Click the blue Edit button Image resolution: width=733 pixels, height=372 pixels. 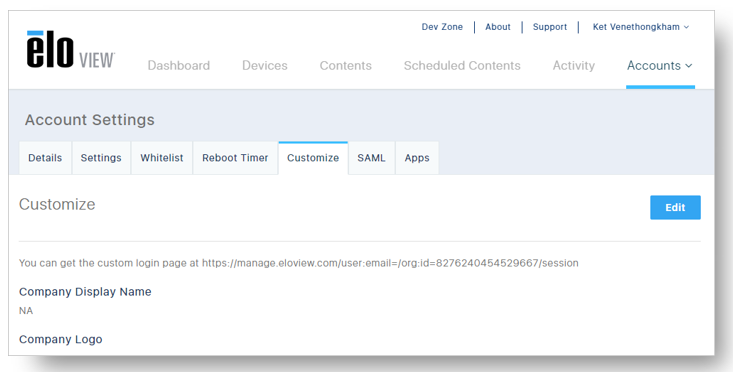pos(675,207)
